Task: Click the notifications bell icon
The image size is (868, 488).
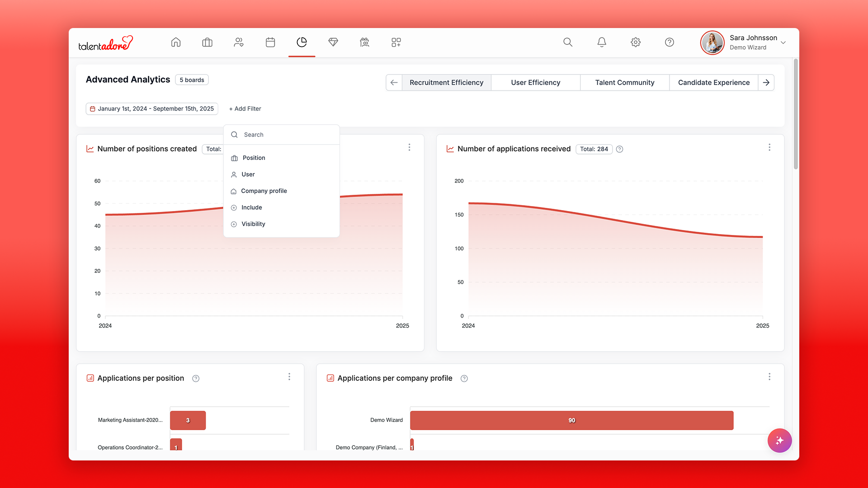Action: click(x=602, y=42)
